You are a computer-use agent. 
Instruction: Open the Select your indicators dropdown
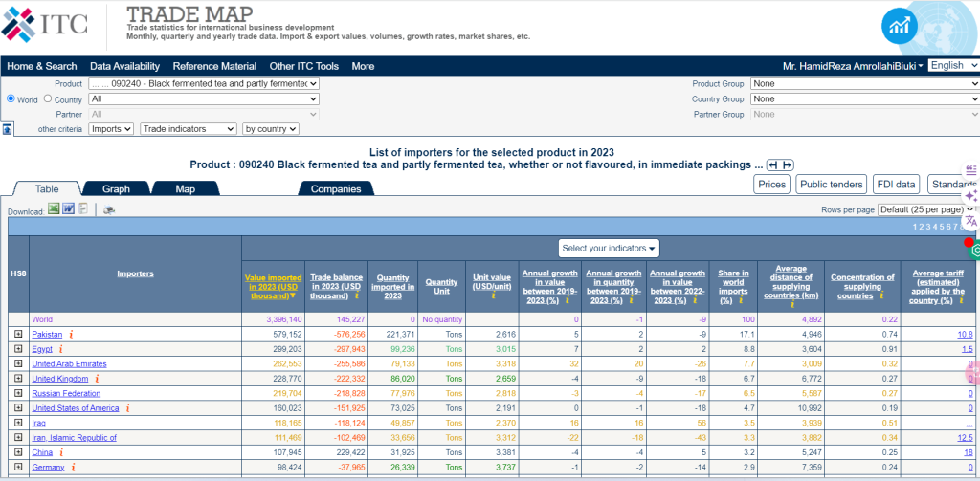click(x=609, y=248)
